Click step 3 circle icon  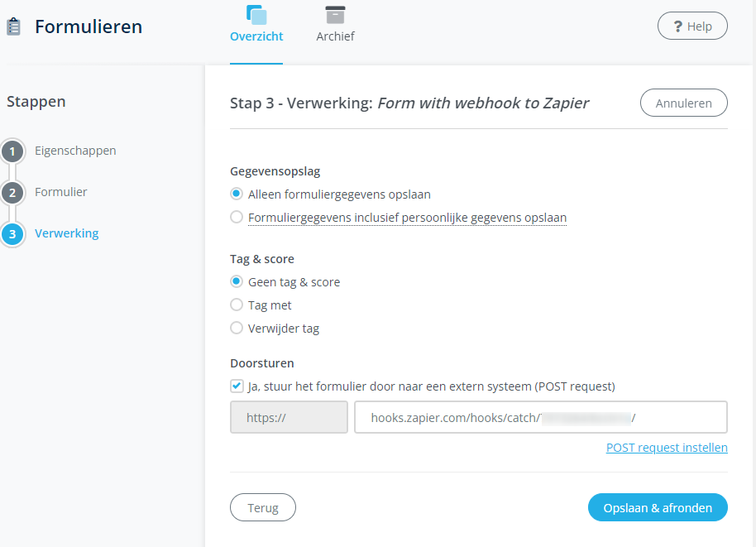tap(12, 234)
